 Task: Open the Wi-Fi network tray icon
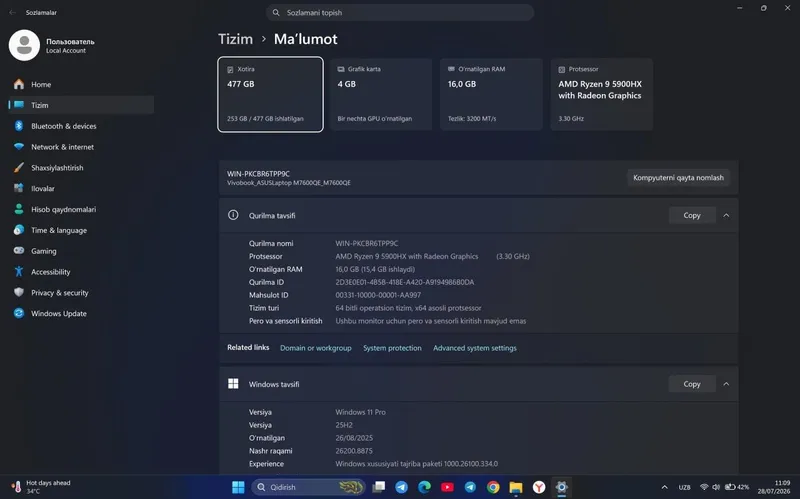[x=704, y=487]
